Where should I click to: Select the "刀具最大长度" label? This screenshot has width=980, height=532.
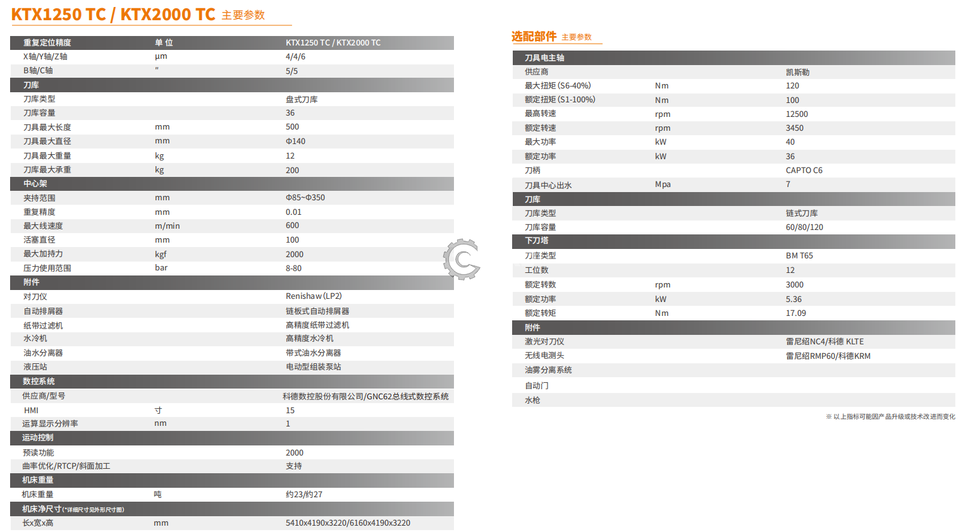[47, 127]
